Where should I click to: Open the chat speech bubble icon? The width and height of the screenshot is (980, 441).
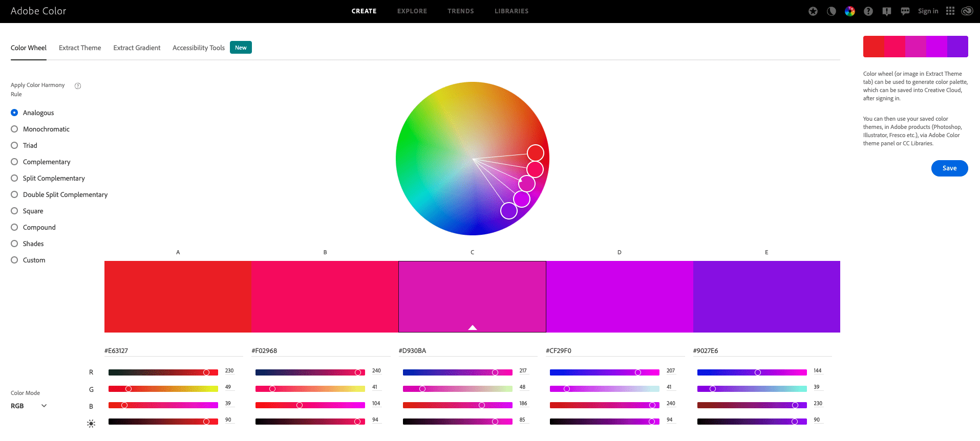(x=905, y=11)
